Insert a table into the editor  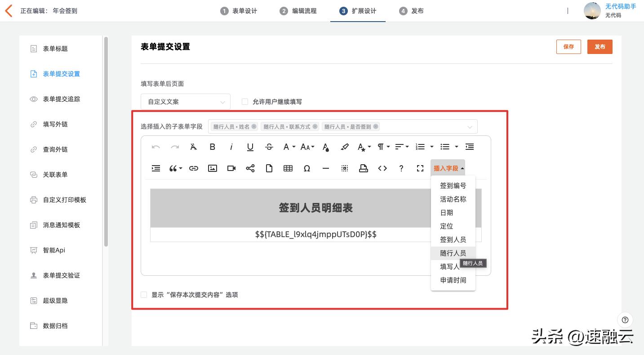[x=288, y=168]
